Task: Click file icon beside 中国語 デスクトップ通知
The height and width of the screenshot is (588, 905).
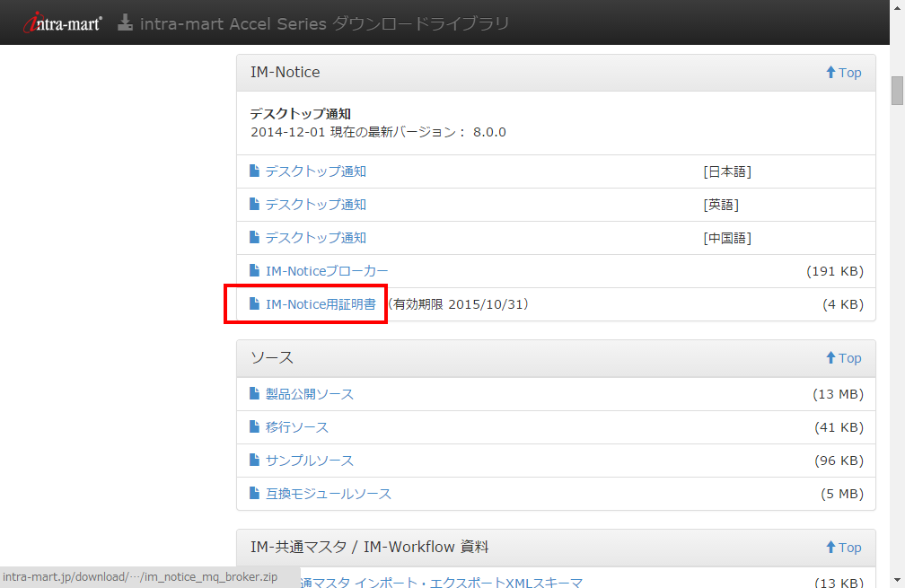Action: coord(255,237)
